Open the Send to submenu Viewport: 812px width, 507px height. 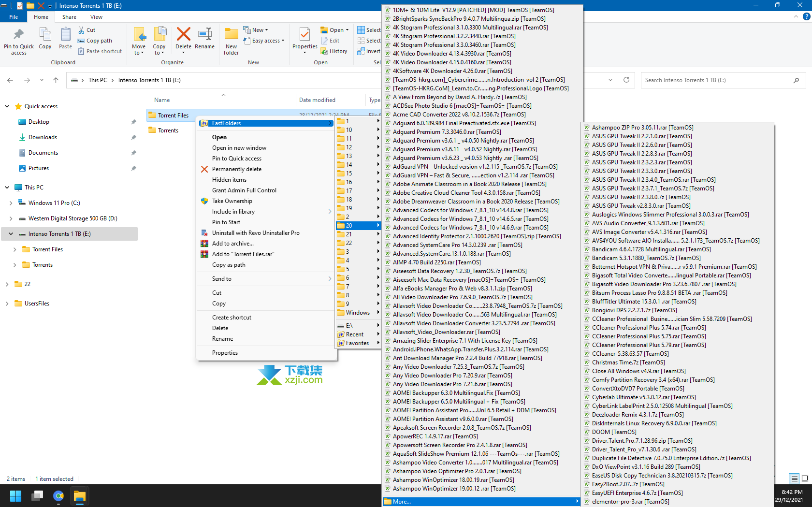pyautogui.click(x=266, y=279)
